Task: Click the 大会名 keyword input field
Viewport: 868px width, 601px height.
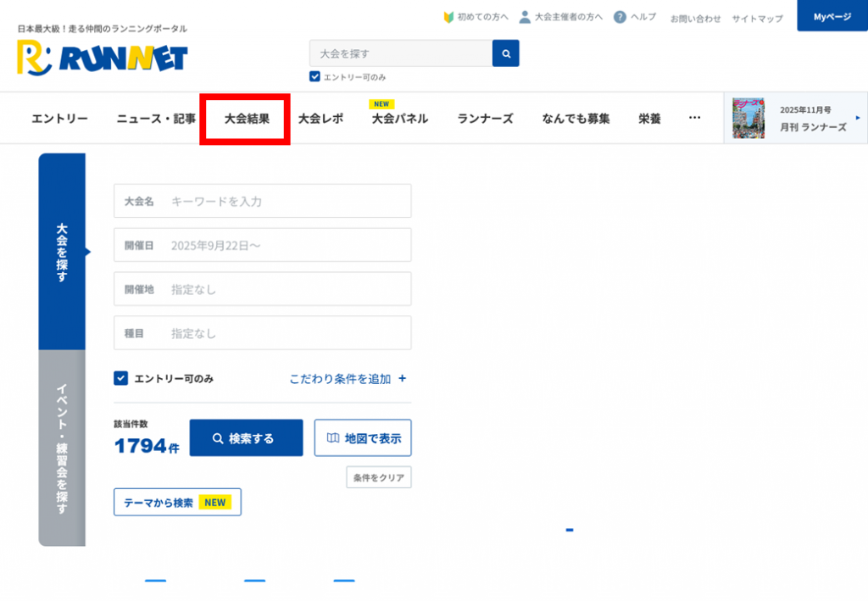Action: (288, 201)
